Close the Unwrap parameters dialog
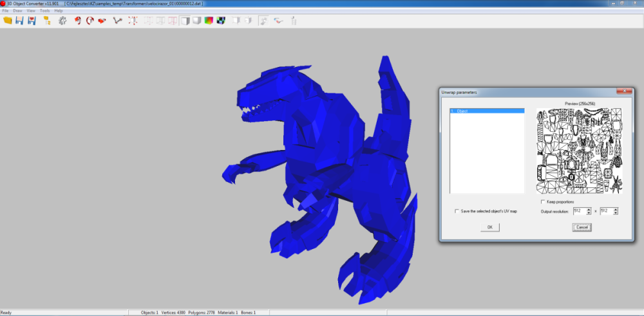The image size is (644, 316). 624,91
